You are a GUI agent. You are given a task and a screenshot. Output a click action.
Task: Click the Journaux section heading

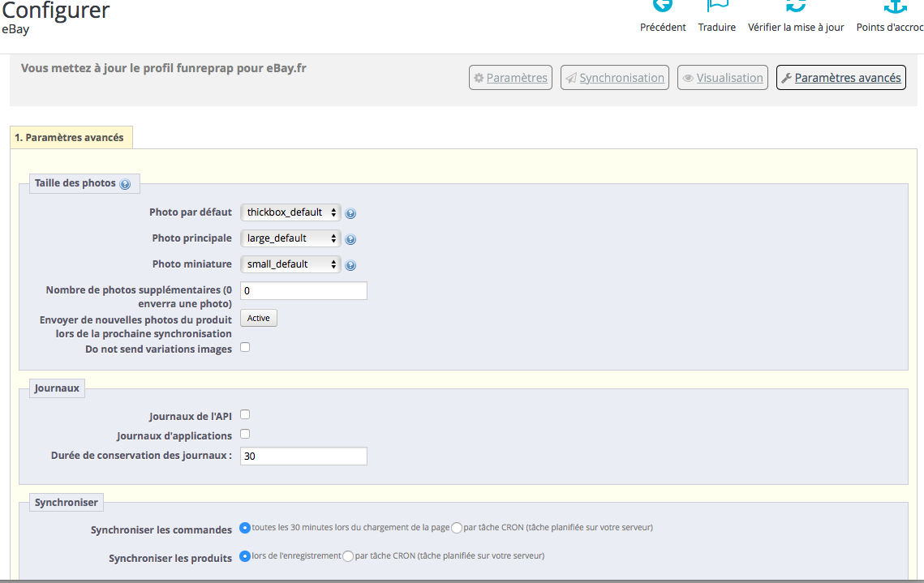pos(57,388)
